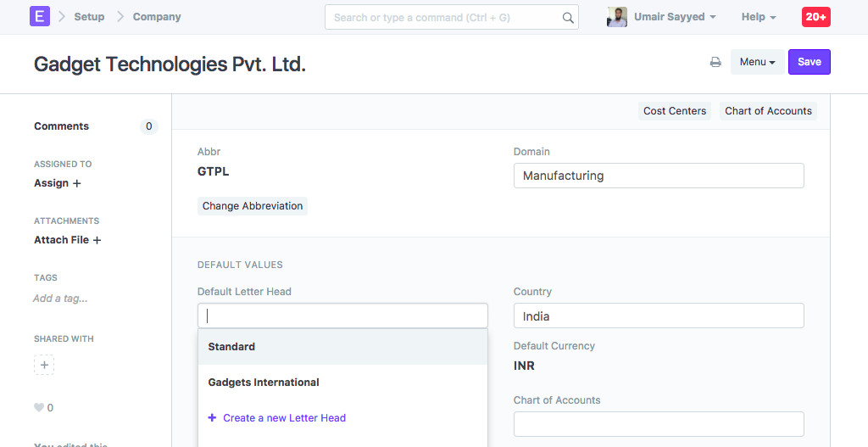The image size is (868, 447).
Task: Focus the Chart of Accounts input field
Action: (659, 424)
